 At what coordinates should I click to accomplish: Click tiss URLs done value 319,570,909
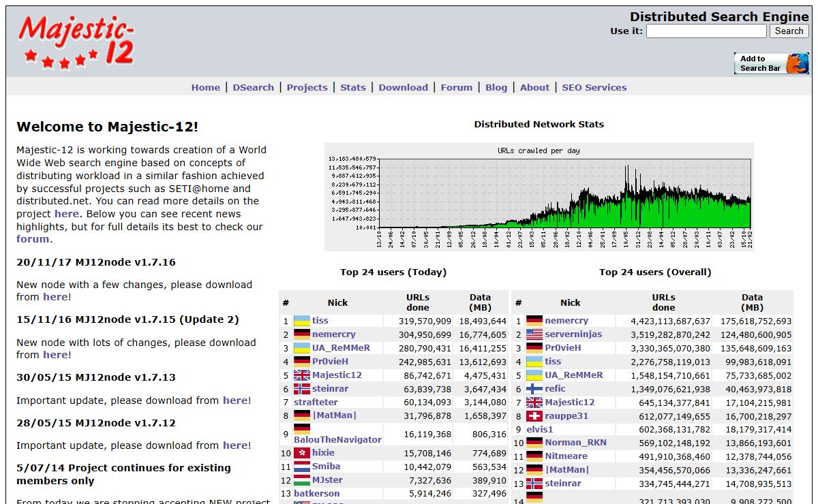point(423,321)
